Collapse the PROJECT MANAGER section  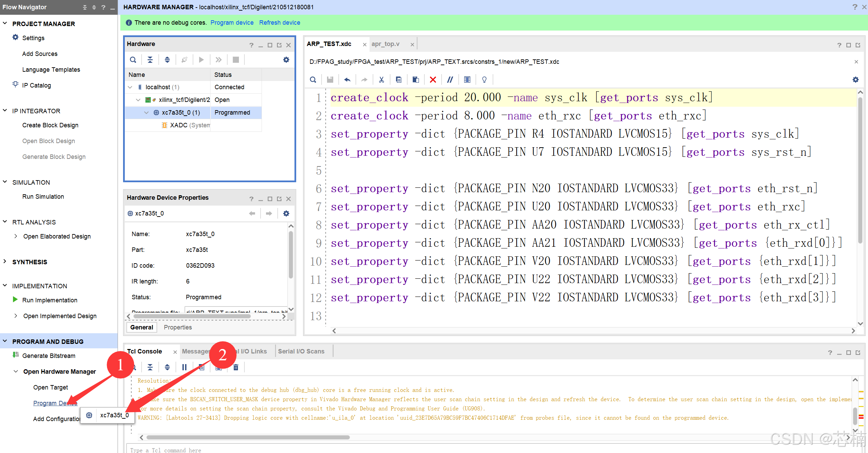click(x=5, y=23)
